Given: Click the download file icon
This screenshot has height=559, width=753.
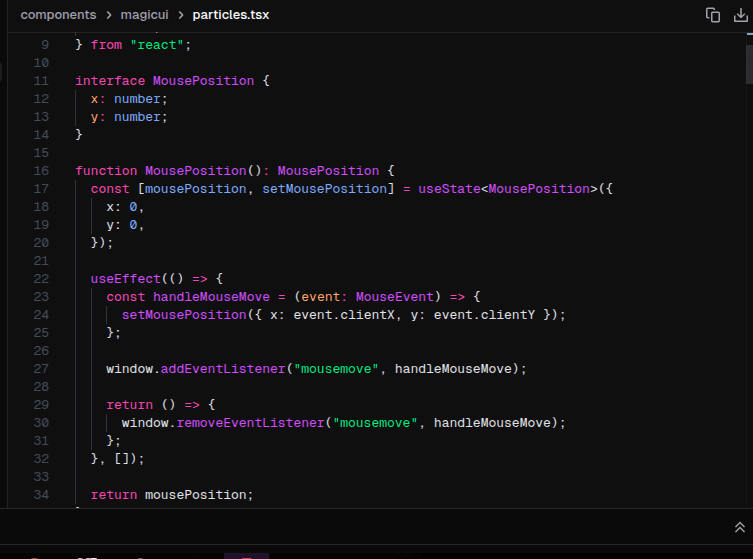Looking at the screenshot, I should pyautogui.click(x=741, y=15).
